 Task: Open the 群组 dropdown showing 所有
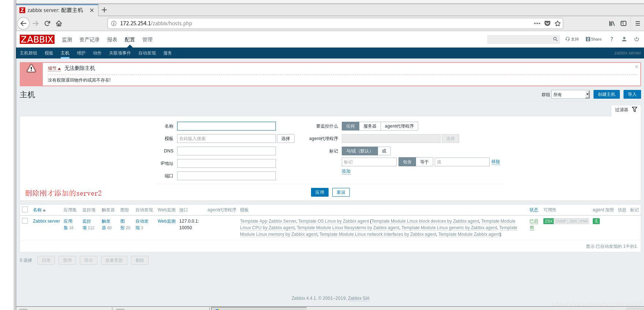coord(570,95)
